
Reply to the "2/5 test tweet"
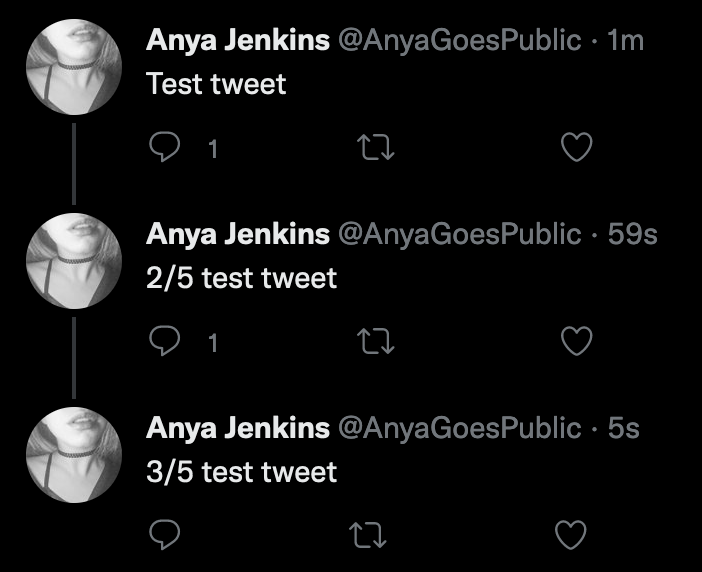[163, 343]
